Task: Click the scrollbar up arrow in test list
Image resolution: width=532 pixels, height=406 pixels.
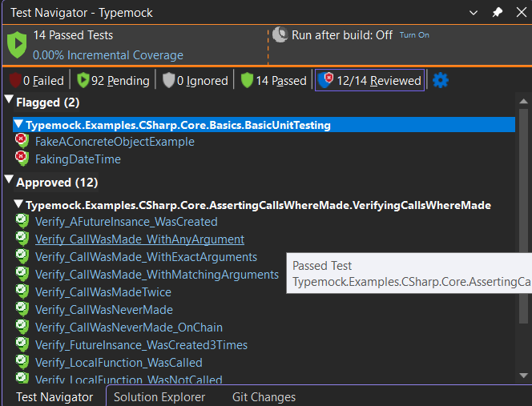Action: (523, 101)
